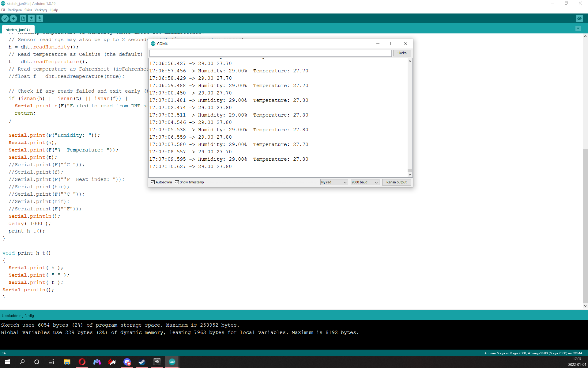Click the serial monitor vertical scrollbar thumb
Screen dimensions: 588x368
point(410,170)
